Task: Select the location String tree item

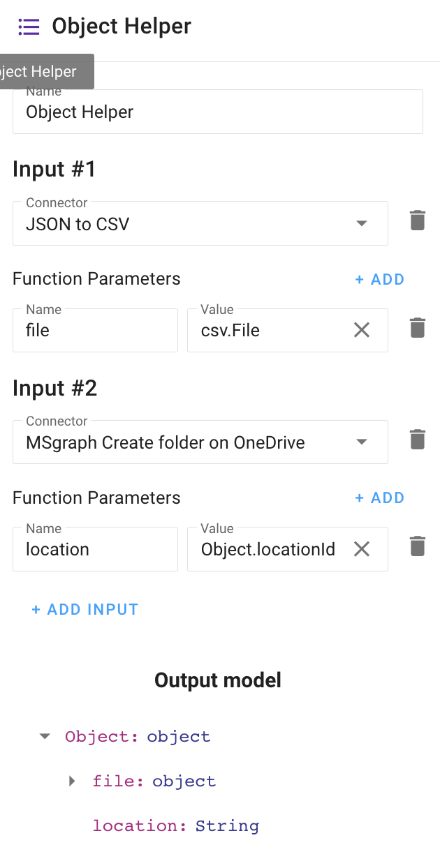Action: click(175, 826)
